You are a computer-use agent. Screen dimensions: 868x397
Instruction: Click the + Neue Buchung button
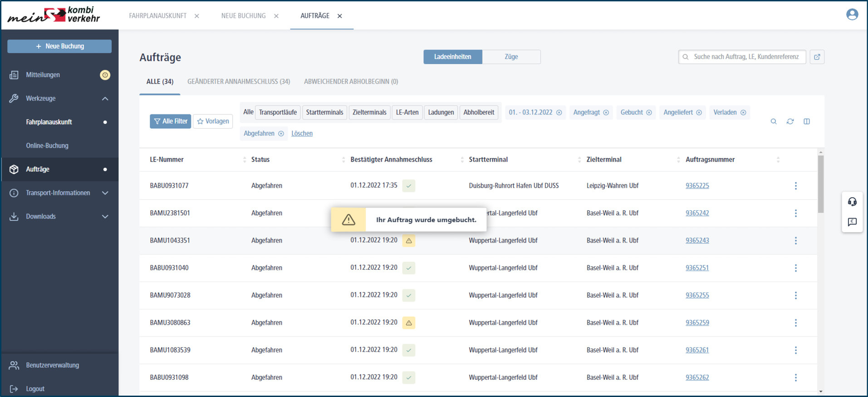click(x=59, y=46)
